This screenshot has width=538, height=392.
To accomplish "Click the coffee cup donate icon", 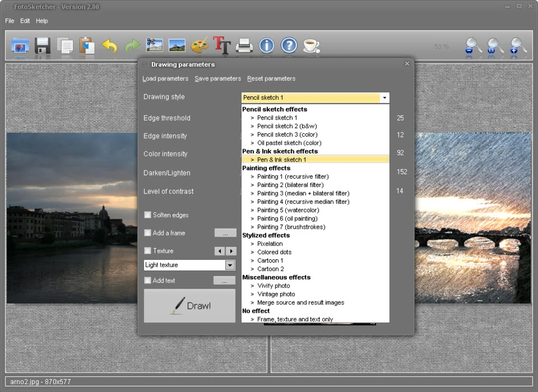I will tap(312, 45).
